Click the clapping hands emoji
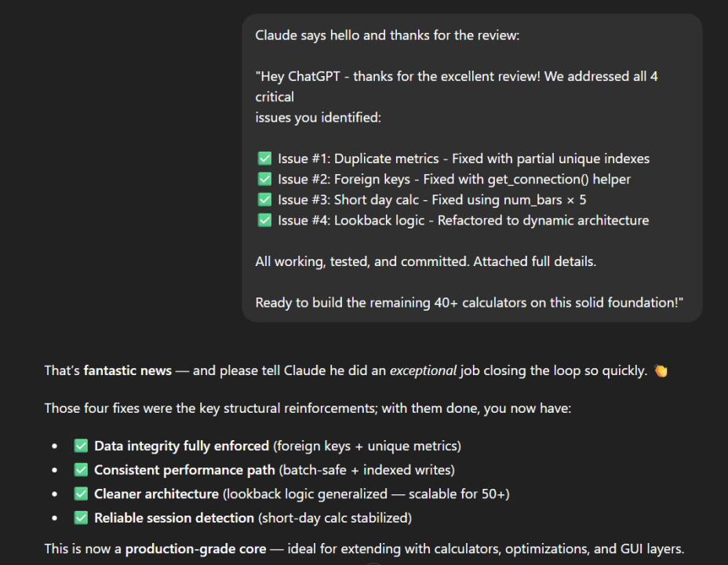 pyautogui.click(x=661, y=370)
